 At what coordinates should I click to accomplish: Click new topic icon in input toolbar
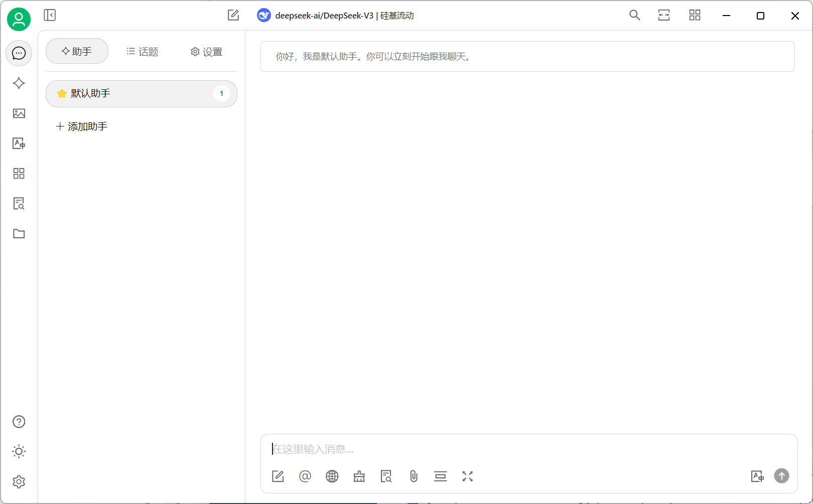click(278, 476)
